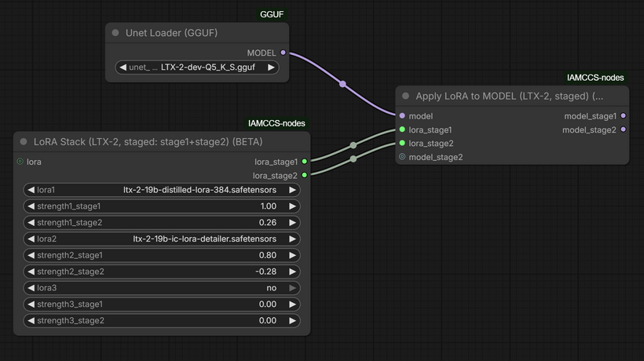Collapse the Unet Loader (GGUF) node dot
Viewport: 644px width, 361px height.
click(x=115, y=33)
